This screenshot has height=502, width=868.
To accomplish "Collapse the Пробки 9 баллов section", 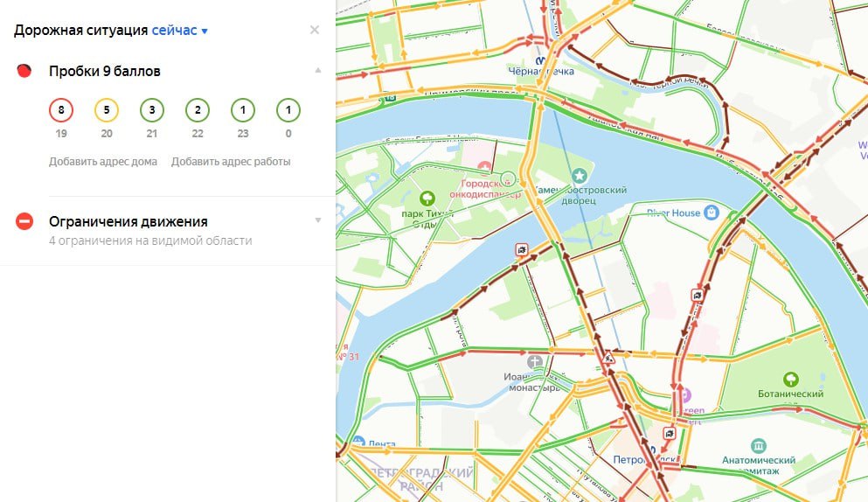I will point(318,71).
